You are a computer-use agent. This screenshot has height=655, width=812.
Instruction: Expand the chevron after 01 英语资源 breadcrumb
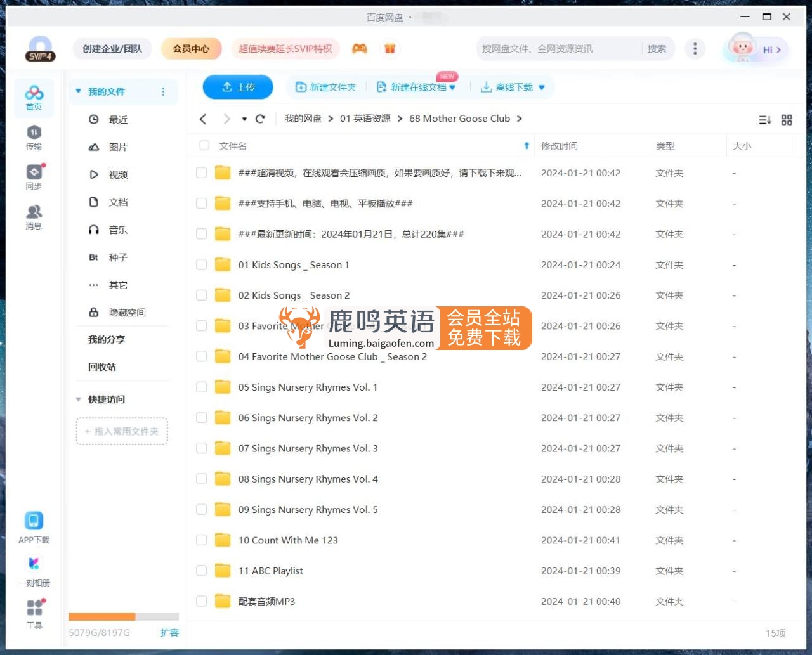point(400,119)
